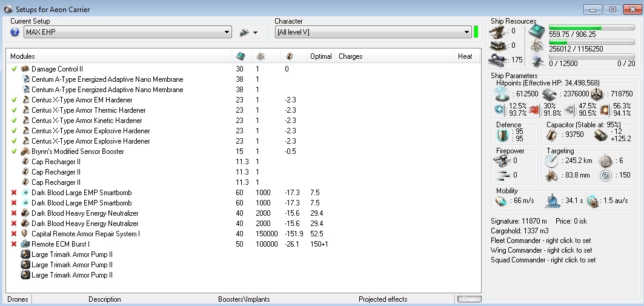Click the Charges column header
The height and width of the screenshot is (306, 644).
[350, 56]
